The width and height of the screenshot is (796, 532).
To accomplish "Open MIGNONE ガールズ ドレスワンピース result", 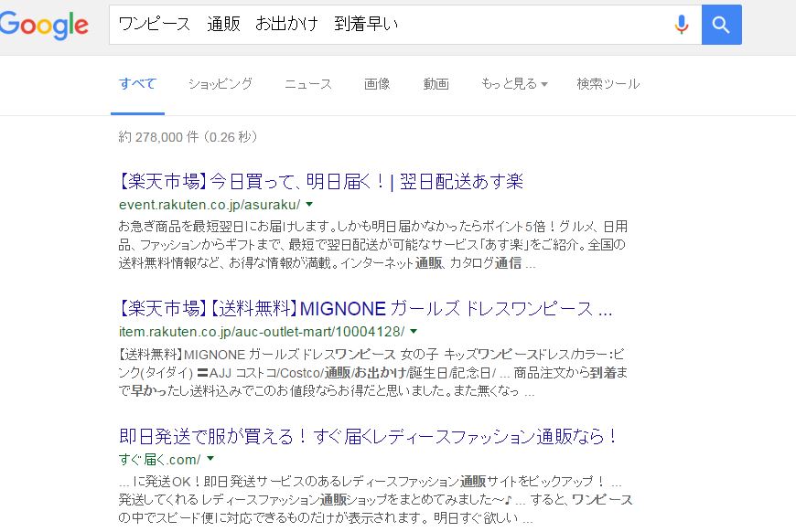I will (365, 308).
